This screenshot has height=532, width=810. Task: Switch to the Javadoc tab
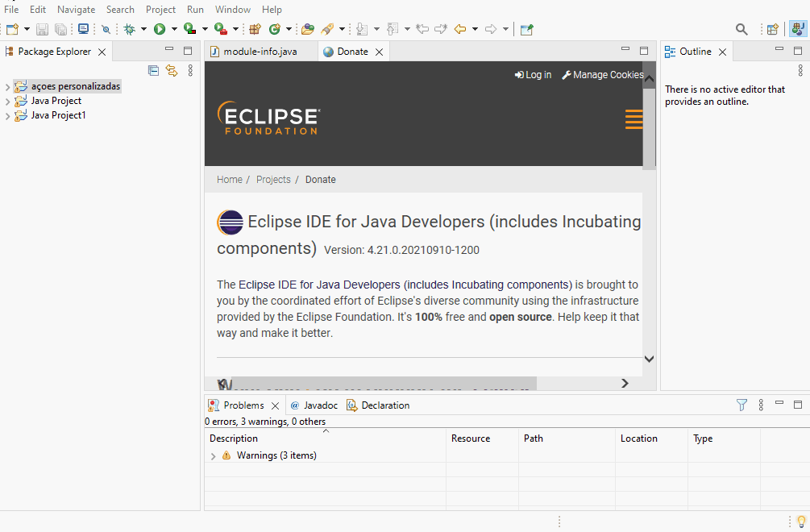tap(314, 405)
